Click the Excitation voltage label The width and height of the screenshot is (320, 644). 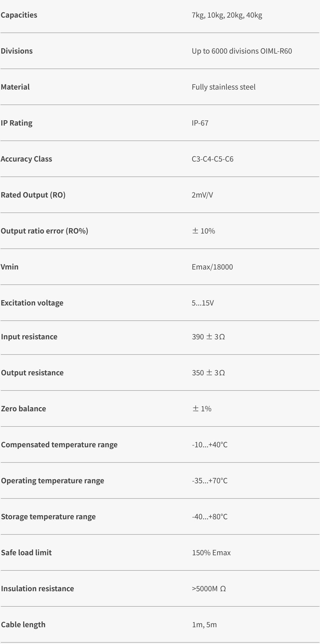click(32, 303)
